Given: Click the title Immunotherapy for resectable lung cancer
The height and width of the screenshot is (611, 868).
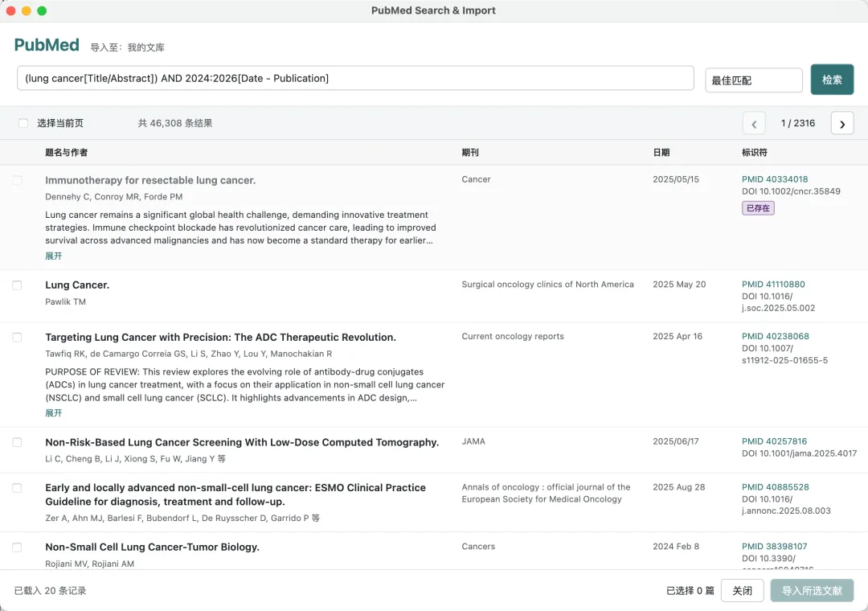Looking at the screenshot, I should (x=150, y=180).
